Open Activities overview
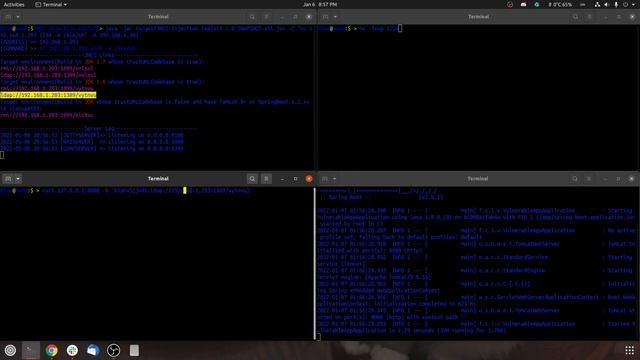This screenshot has width=640, height=360. pos(14,4)
